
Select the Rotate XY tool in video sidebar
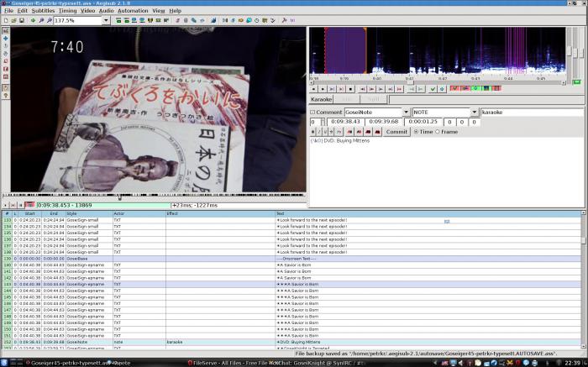click(6, 53)
